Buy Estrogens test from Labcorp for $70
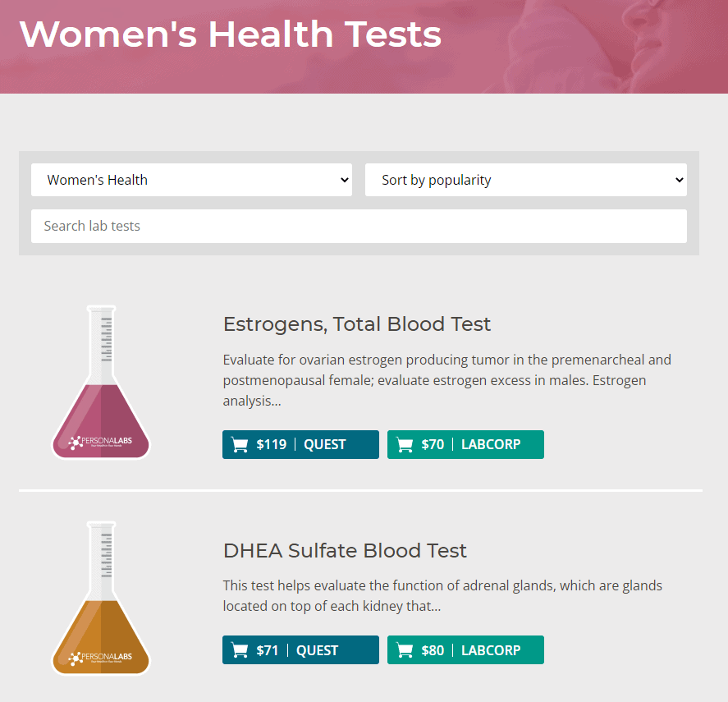 (465, 445)
